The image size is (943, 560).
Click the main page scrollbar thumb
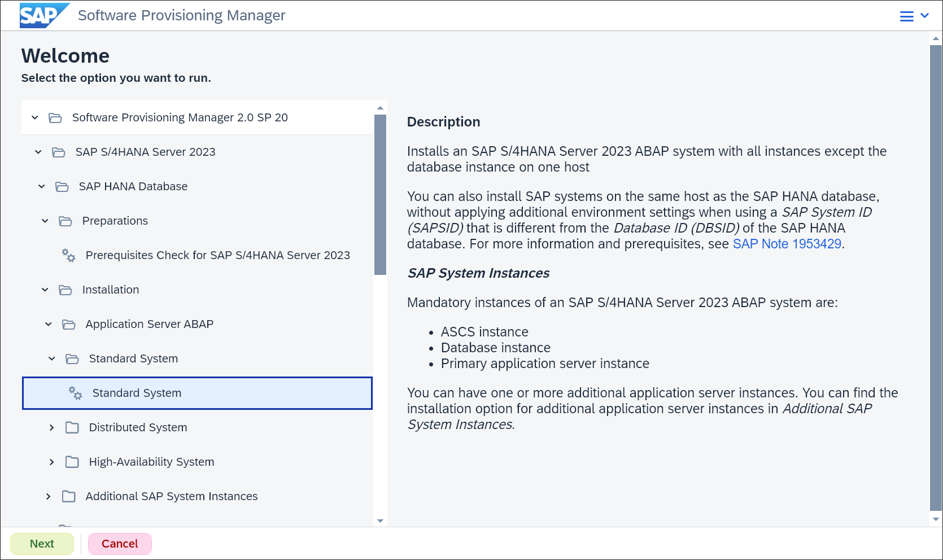tap(936, 278)
